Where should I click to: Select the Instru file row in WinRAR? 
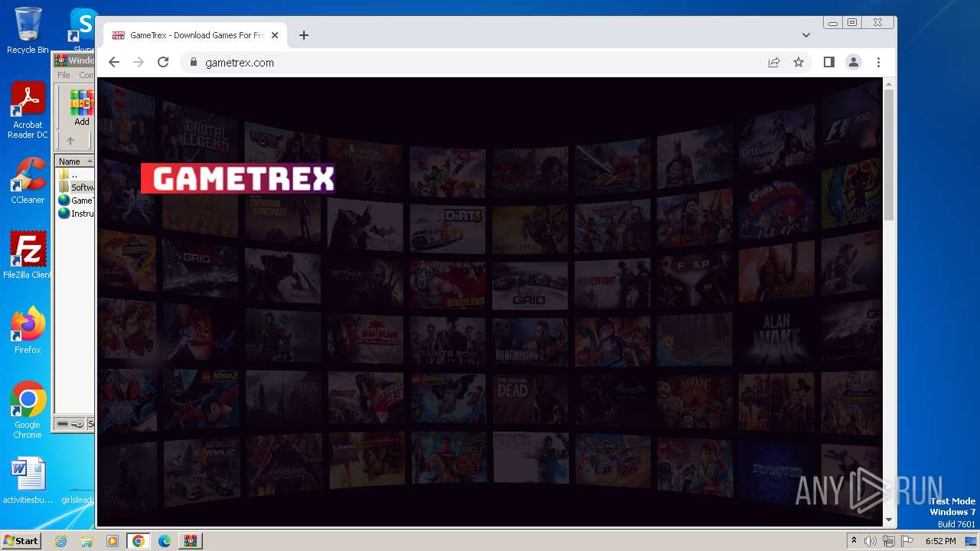75,214
